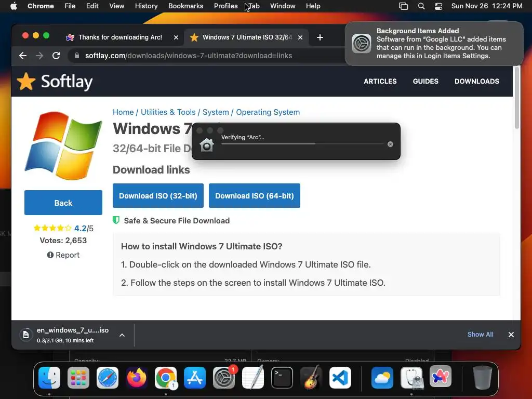Open Control Center in menu bar
This screenshot has width=532, height=399.
(x=438, y=6)
